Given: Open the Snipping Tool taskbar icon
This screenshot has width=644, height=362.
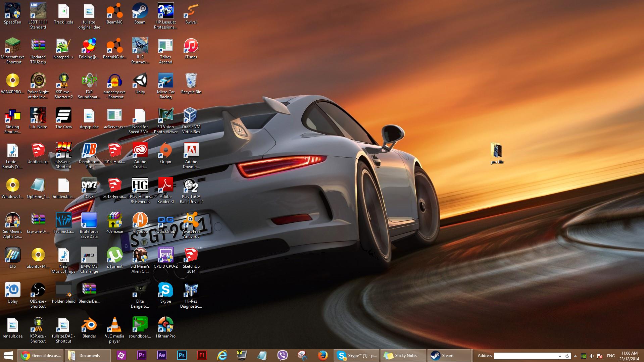Looking at the screenshot, I should (303, 356).
